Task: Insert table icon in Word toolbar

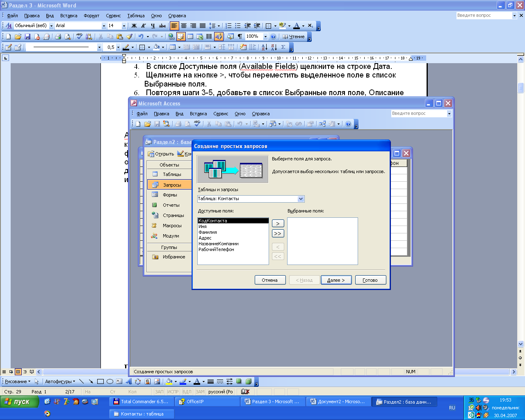Action: [x=190, y=37]
